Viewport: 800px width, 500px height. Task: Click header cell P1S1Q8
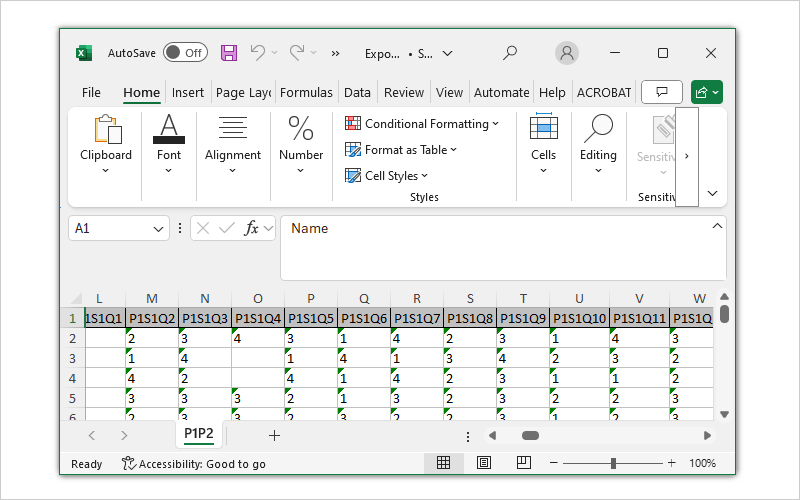tap(470, 318)
